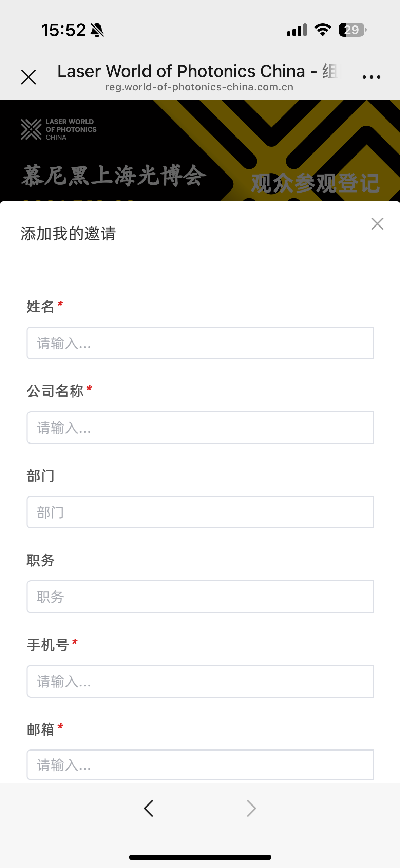
Task: Tap the page title Laser World of Photonics China
Action: click(x=181, y=71)
